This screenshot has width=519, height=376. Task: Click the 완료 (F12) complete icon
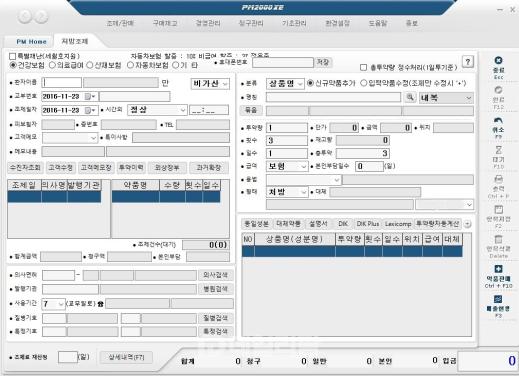pyautogui.click(x=498, y=90)
